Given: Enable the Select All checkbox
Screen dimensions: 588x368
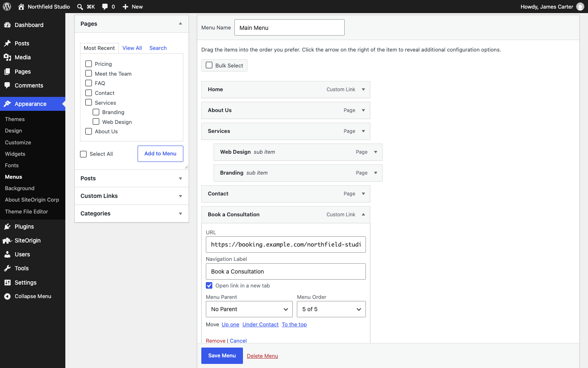Looking at the screenshot, I should (x=83, y=154).
